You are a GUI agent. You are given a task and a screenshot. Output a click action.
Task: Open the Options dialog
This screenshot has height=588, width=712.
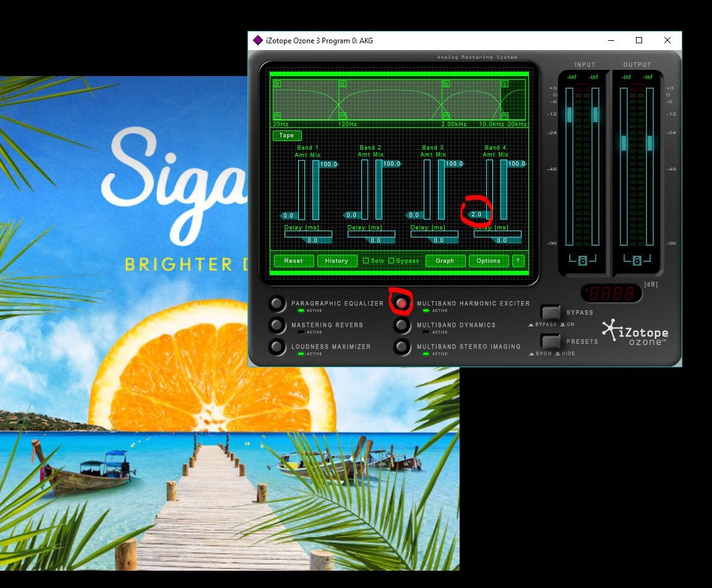[x=488, y=261]
